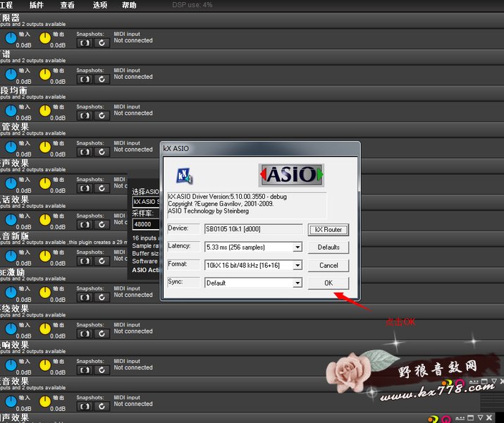Save a snapshot for the BE激励 plugin
The image size is (504, 423).
pos(85,298)
